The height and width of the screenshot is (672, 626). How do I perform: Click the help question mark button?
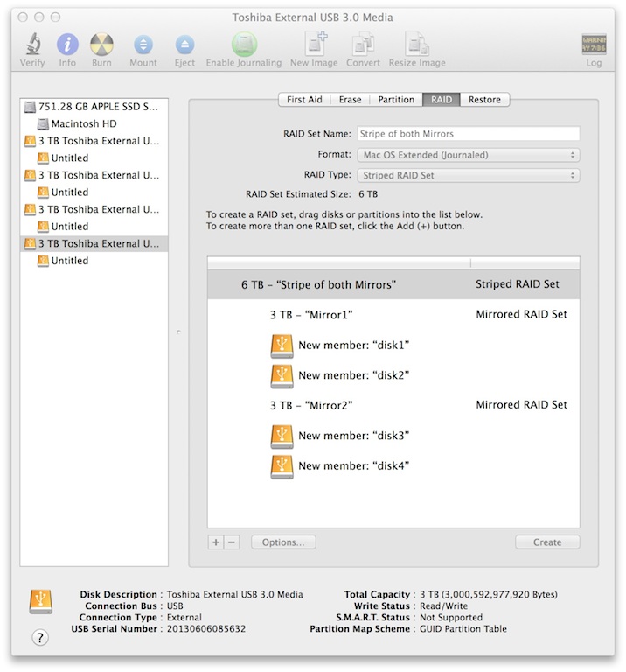click(x=40, y=637)
